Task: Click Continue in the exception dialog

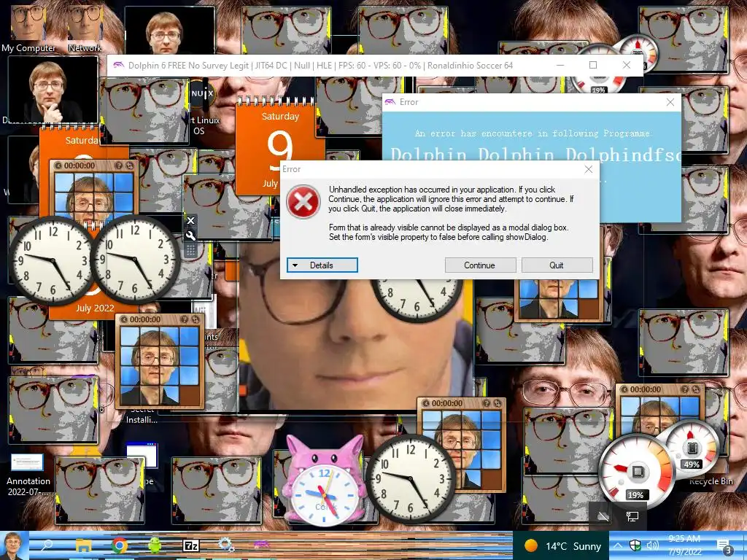Action: [x=480, y=265]
